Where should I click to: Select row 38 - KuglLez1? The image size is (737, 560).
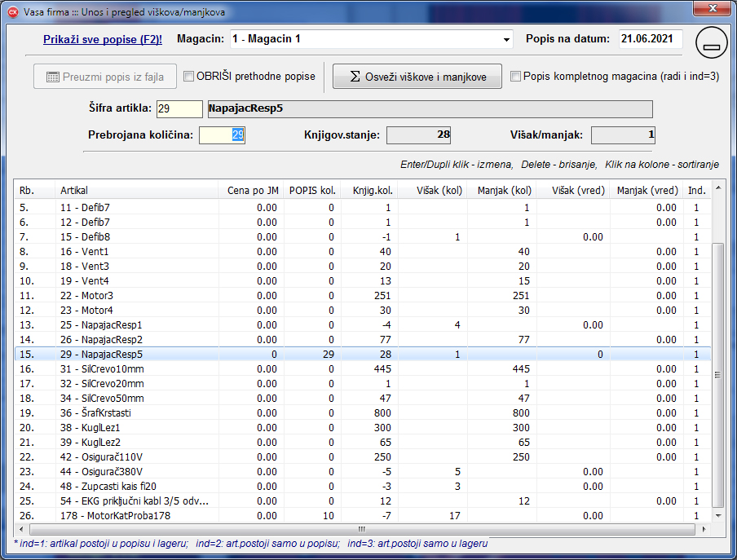363,427
